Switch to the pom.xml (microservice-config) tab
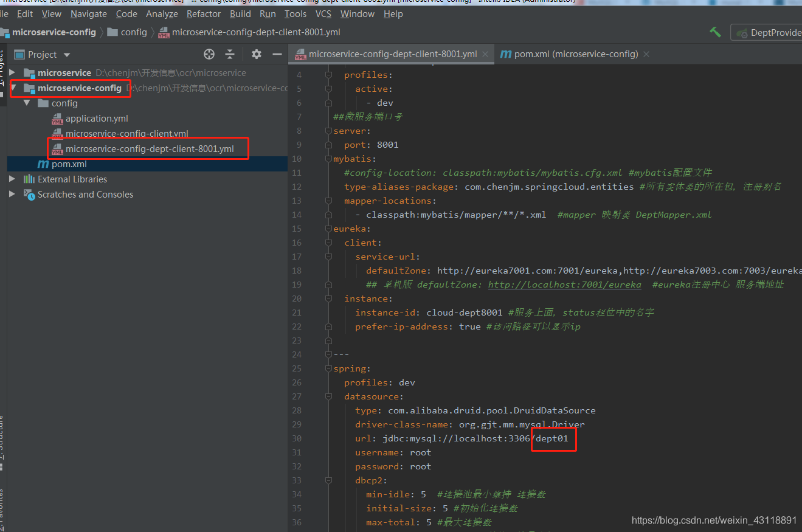This screenshot has height=532, width=802. point(575,54)
